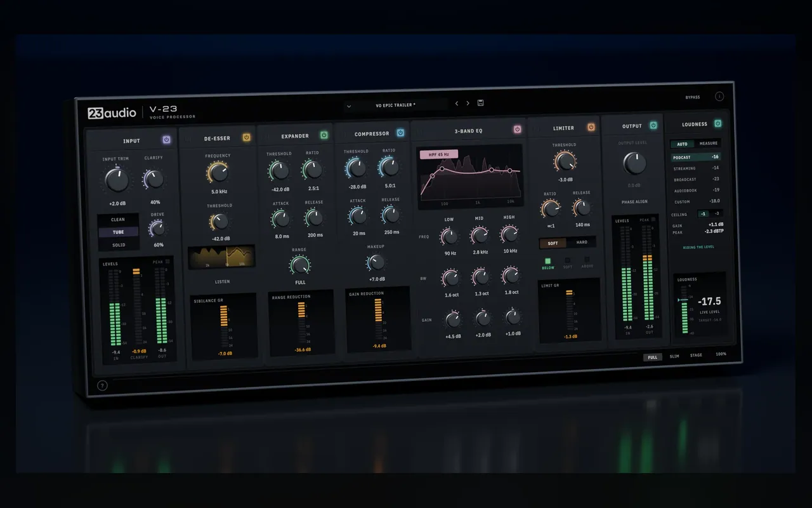Image resolution: width=812 pixels, height=508 pixels.
Task: Open the VO EPIC TRAILER preset name
Action: [x=396, y=105]
